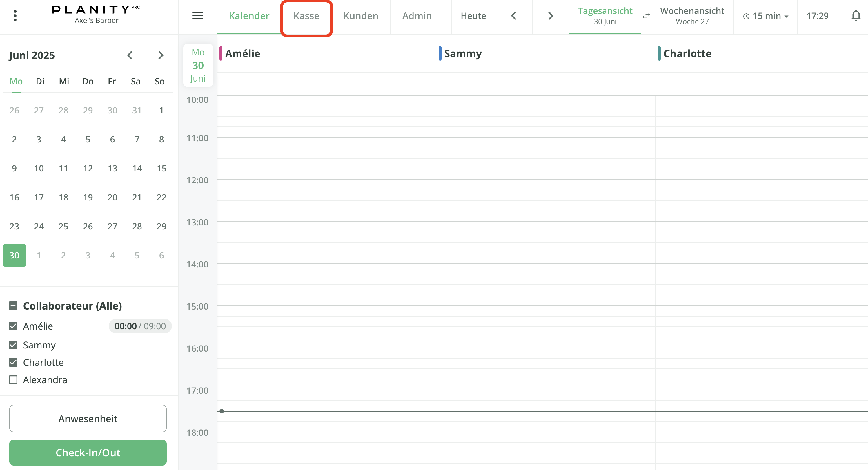Image resolution: width=868 pixels, height=470 pixels.
Task: Go to previous day in the toolbar
Action: click(513, 15)
